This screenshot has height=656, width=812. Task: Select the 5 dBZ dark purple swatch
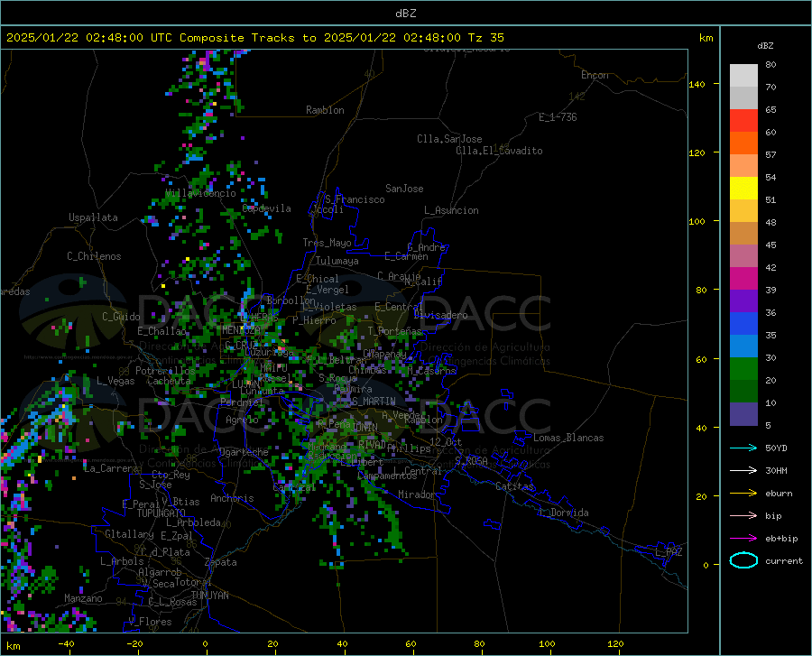point(743,413)
